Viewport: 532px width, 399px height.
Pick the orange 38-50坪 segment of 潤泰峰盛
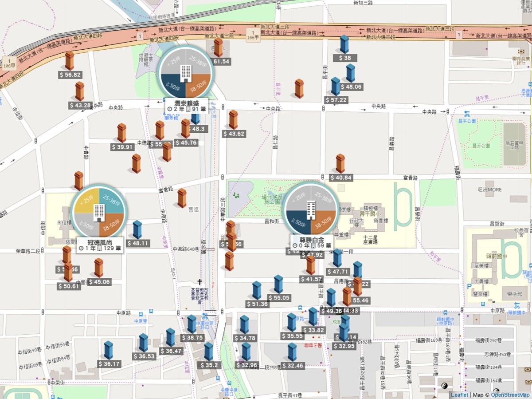pyautogui.click(x=198, y=86)
